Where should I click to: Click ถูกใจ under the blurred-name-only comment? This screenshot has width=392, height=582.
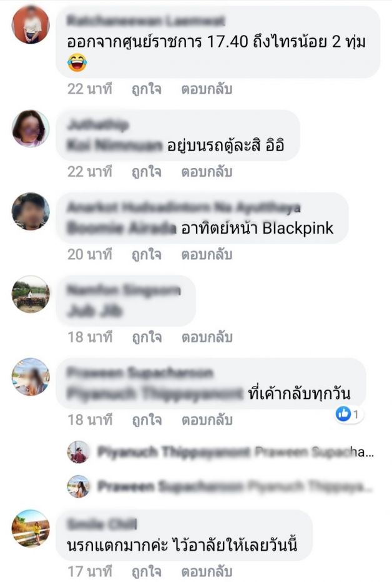tap(147, 337)
